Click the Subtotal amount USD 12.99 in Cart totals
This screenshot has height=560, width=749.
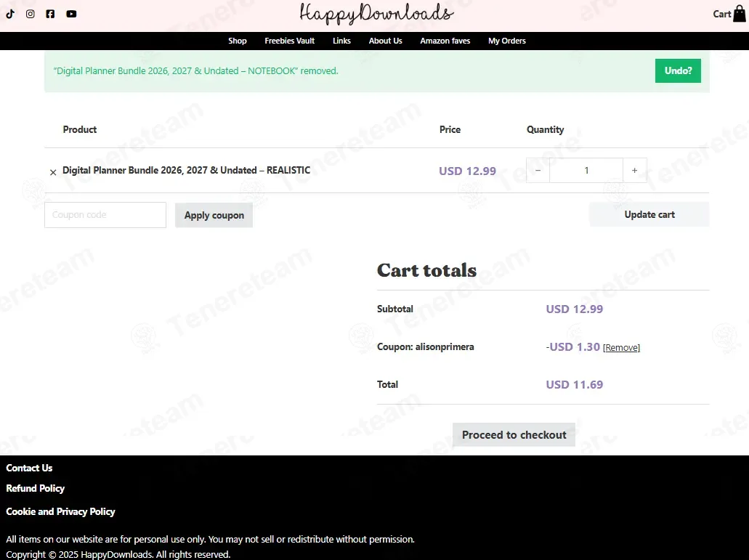click(575, 309)
